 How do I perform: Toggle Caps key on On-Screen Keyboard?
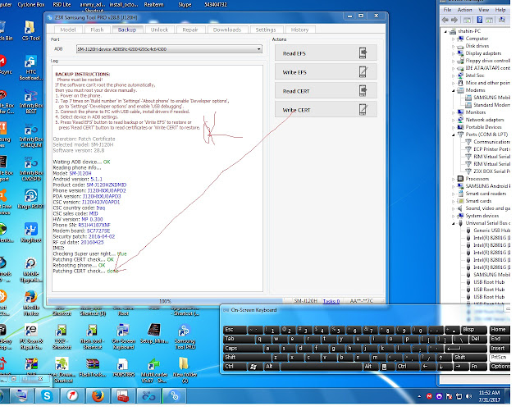243,349
